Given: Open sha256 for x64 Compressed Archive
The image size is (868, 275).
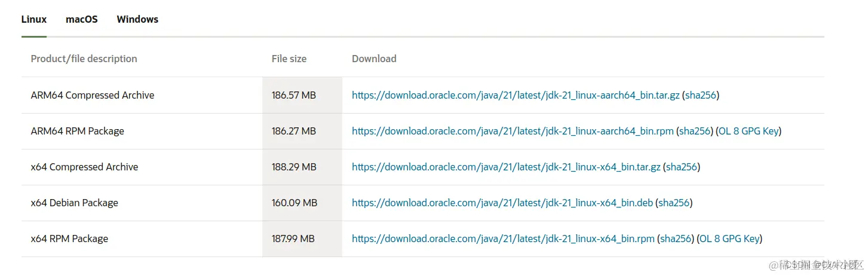Looking at the screenshot, I should pyautogui.click(x=682, y=167).
